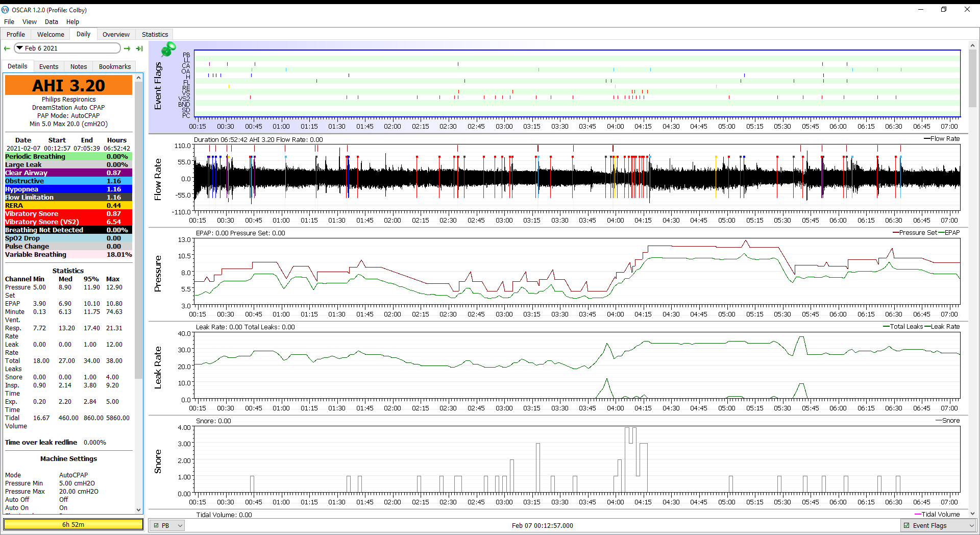The height and width of the screenshot is (535, 980).
Task: Click the light blue Obstructive row
Action: pyautogui.click(x=68, y=181)
